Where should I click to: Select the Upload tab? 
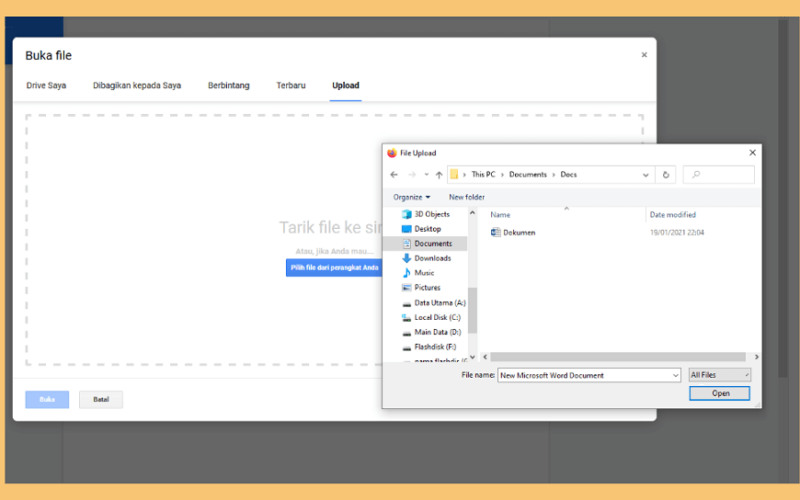[345, 85]
